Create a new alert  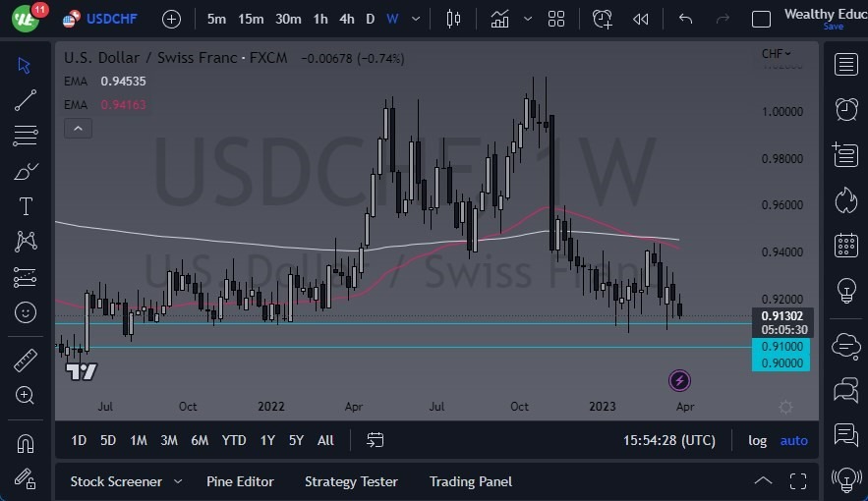point(603,19)
